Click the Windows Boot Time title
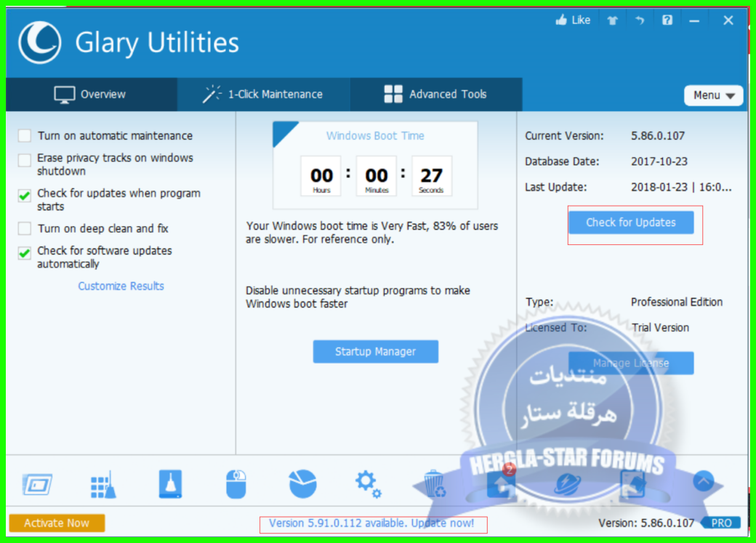 tap(375, 135)
